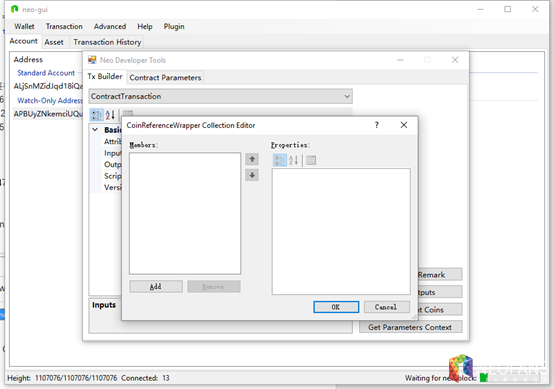554x389 pixels.
Task: Click the neo-gui logo in title bar
Action: pyautogui.click(x=14, y=9)
